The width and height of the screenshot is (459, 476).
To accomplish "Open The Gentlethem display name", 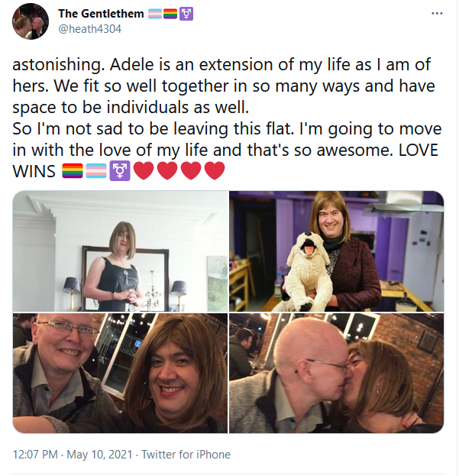I will [x=101, y=14].
